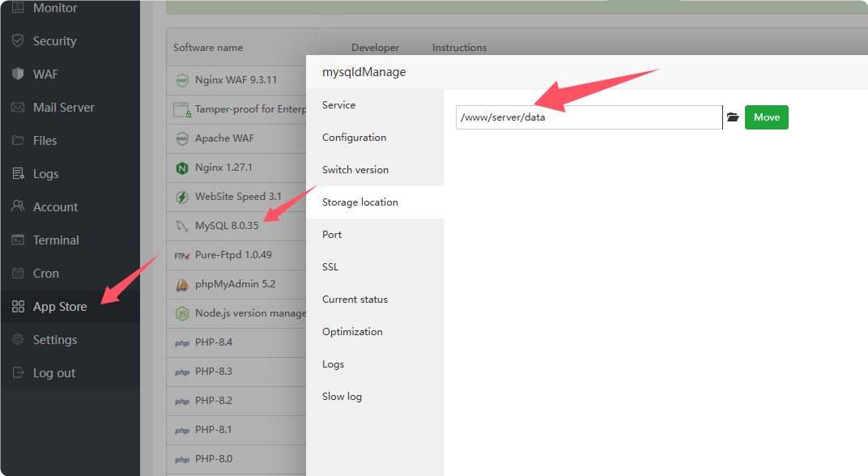Open the Service tab in mysqldManage
The image size is (868, 476).
375,105
